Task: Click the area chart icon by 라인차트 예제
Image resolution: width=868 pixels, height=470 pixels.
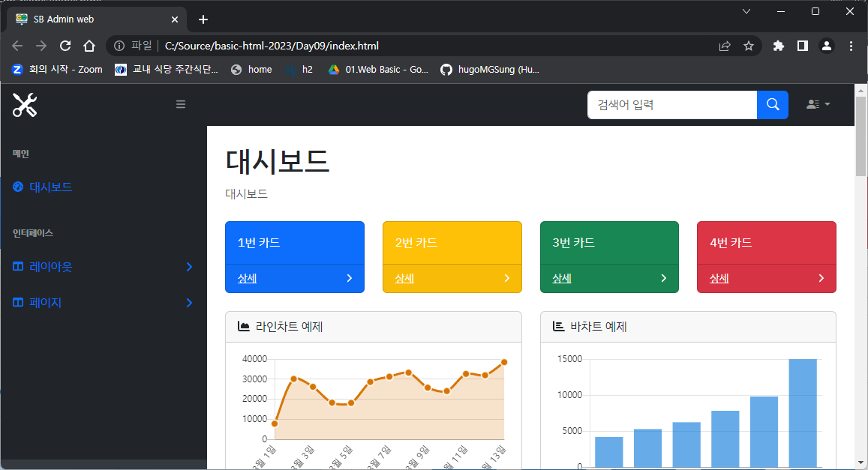Action: click(243, 326)
